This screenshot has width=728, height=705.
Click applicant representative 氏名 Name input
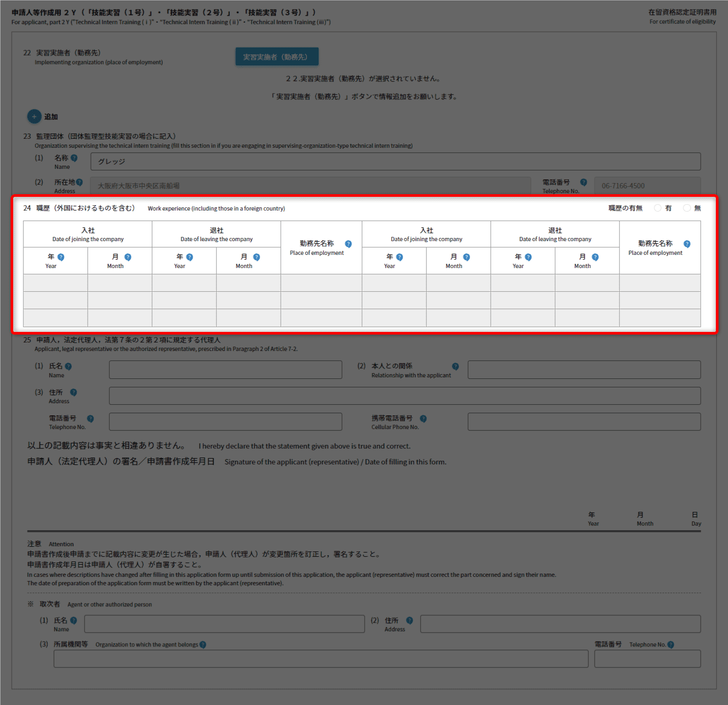(225, 369)
